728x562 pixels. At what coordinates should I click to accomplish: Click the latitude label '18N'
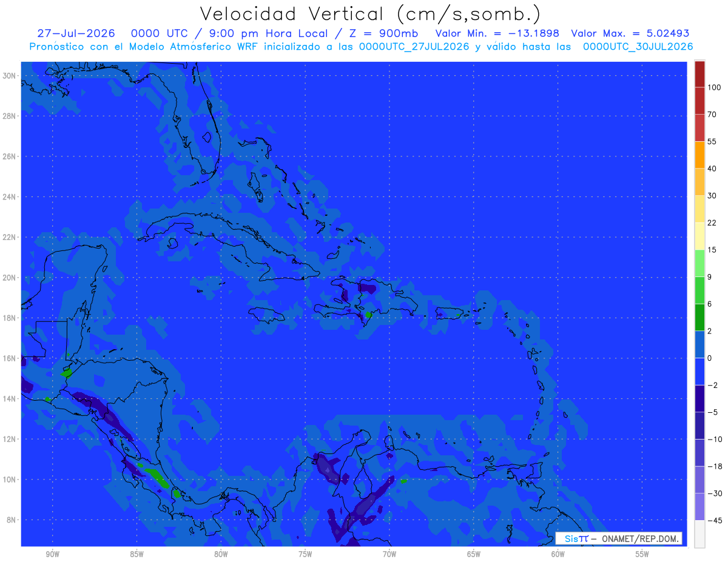click(10, 318)
